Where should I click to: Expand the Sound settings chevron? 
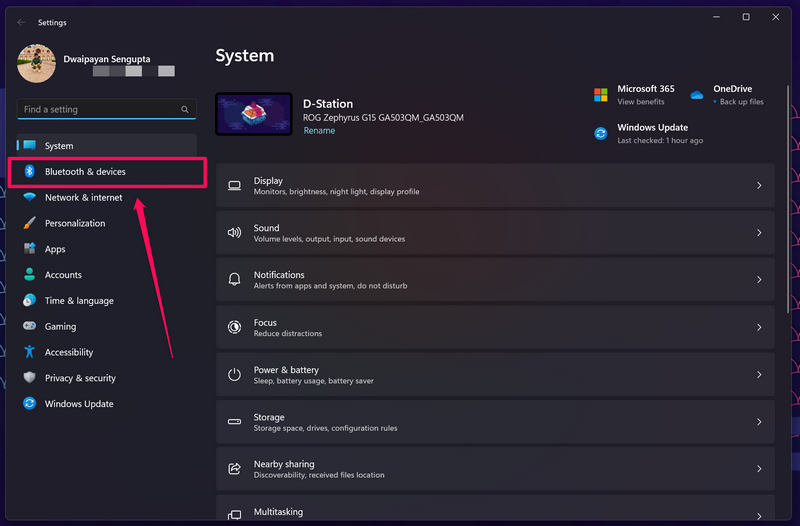(x=759, y=233)
